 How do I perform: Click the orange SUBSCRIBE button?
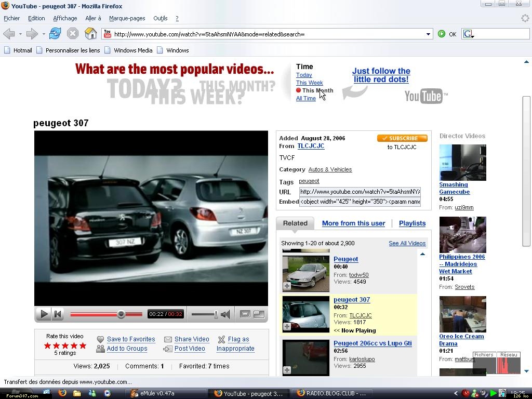click(x=402, y=138)
